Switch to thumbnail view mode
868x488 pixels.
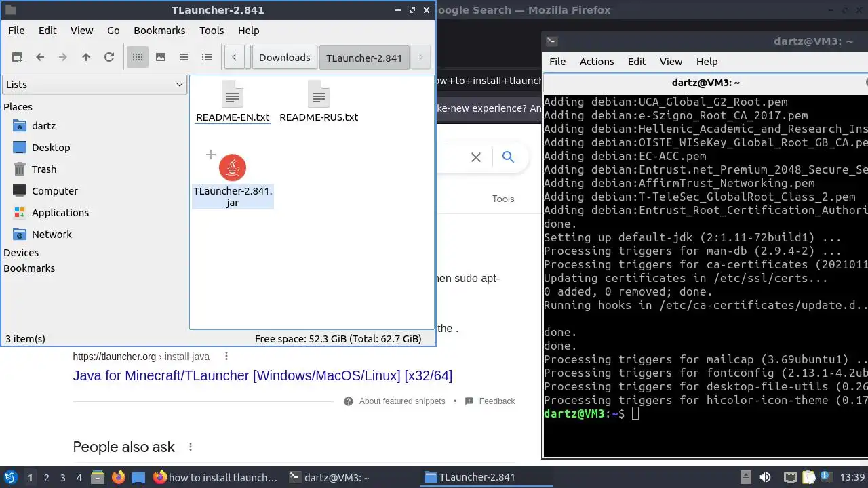click(161, 58)
